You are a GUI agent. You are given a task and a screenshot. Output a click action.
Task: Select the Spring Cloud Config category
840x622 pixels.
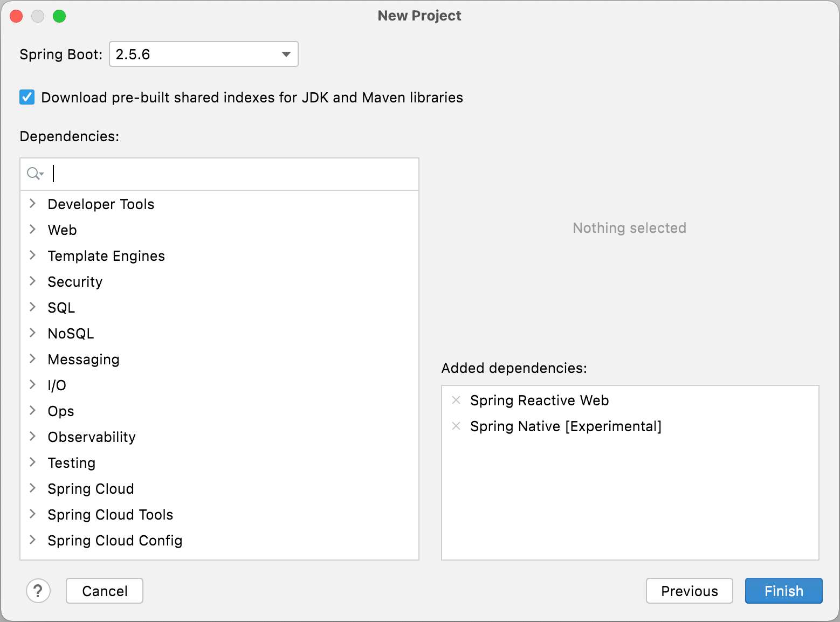115,541
